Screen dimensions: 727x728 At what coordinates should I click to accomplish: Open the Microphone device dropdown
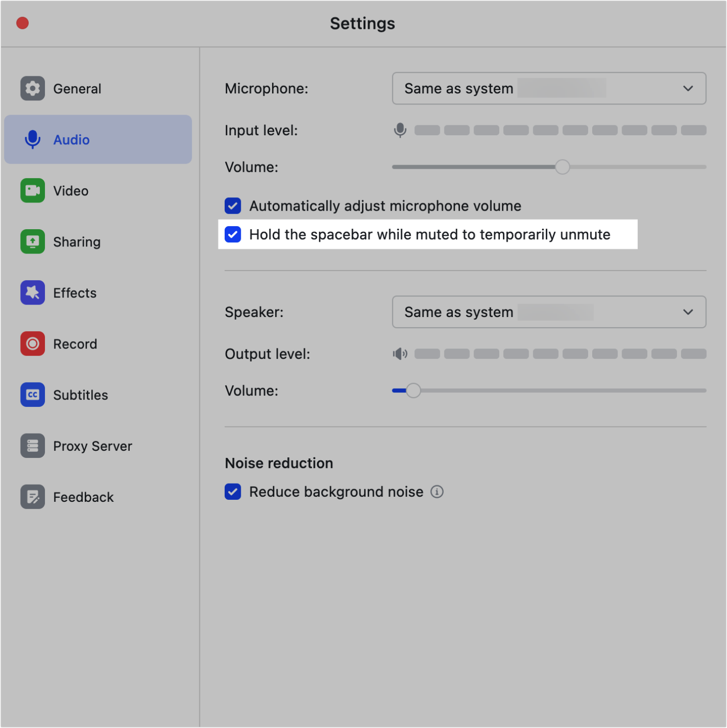548,88
